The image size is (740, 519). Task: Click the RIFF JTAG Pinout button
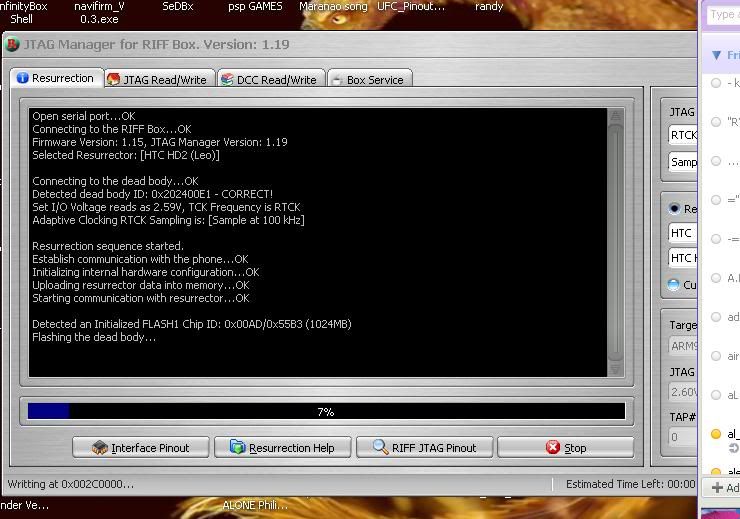tap(425, 447)
